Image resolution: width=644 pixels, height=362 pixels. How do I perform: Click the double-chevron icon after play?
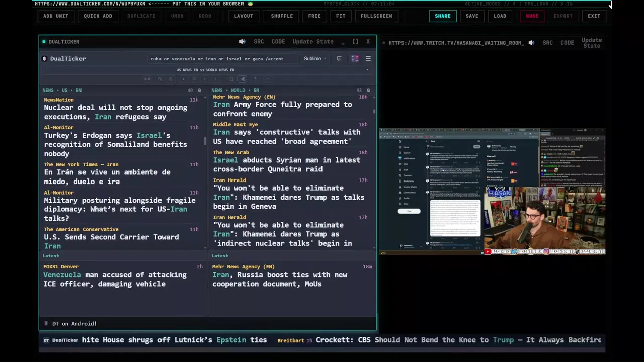(194, 79)
